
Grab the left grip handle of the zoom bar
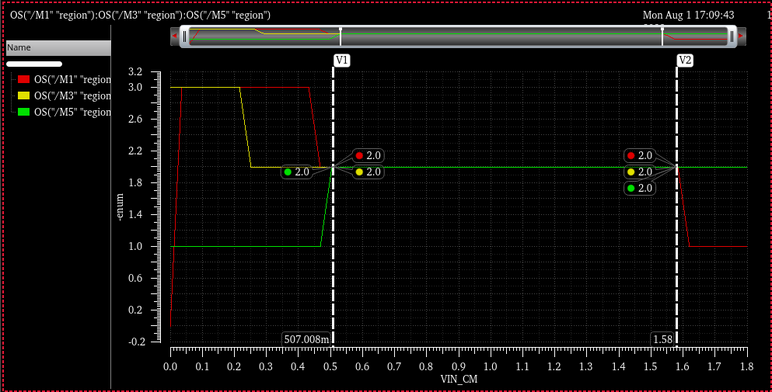tap(185, 36)
